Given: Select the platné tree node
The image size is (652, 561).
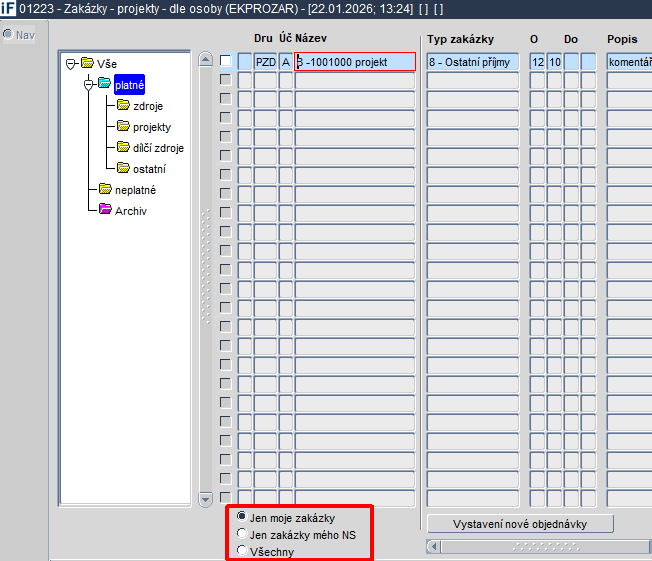Looking at the screenshot, I should [129, 85].
